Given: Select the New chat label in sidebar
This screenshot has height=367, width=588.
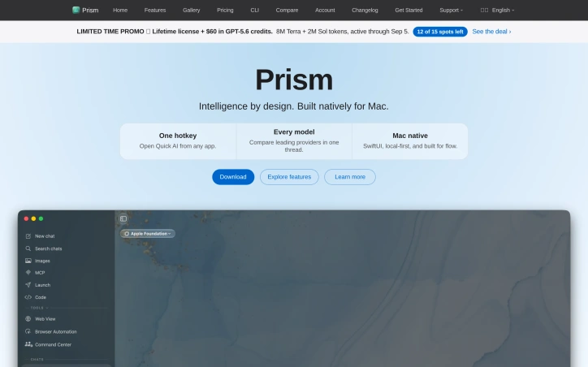Looking at the screenshot, I should point(45,236).
